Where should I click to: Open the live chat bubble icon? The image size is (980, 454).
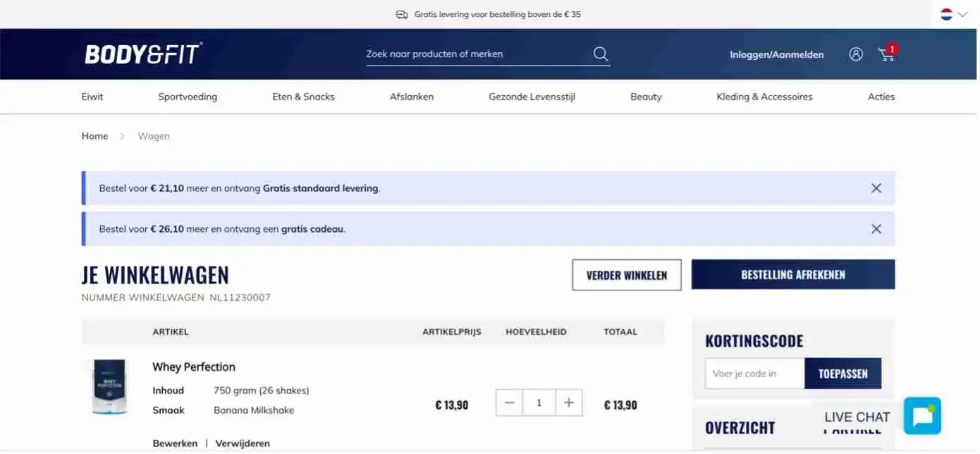(x=922, y=416)
